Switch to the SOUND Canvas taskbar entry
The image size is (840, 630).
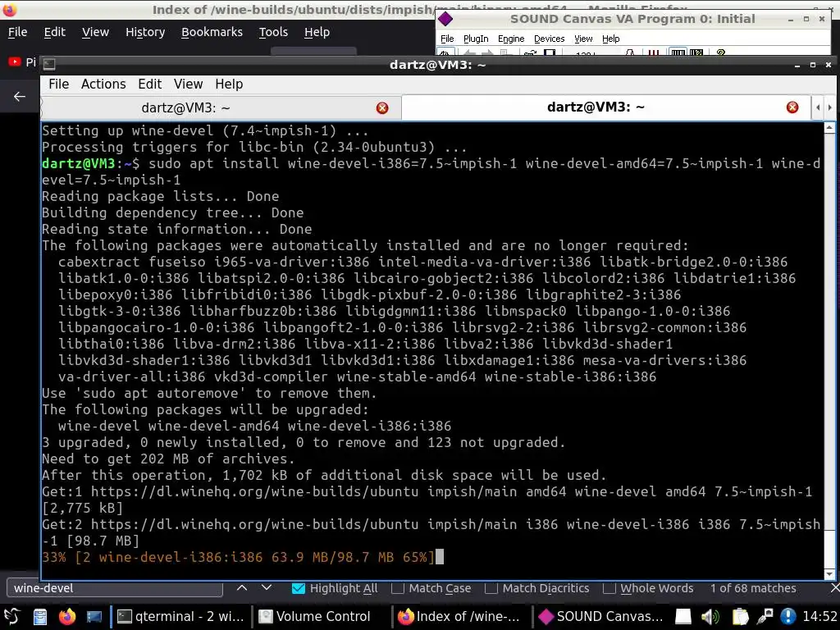(x=601, y=617)
